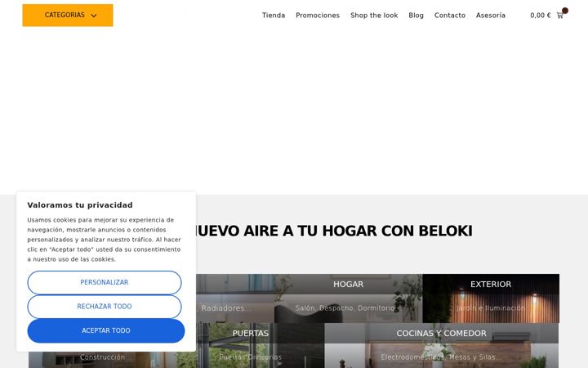This screenshot has width=588, height=368.
Task: Select Asesoría in navigation
Action: [491, 16]
